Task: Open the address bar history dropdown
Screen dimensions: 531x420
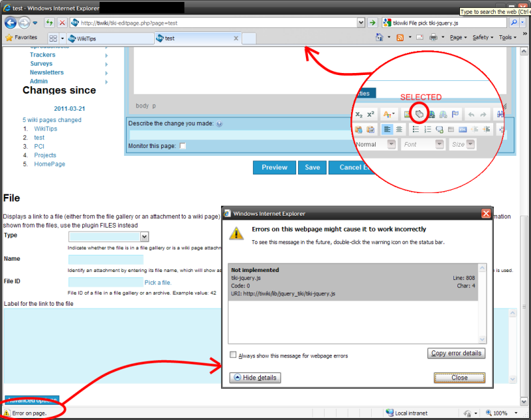Action: point(361,23)
